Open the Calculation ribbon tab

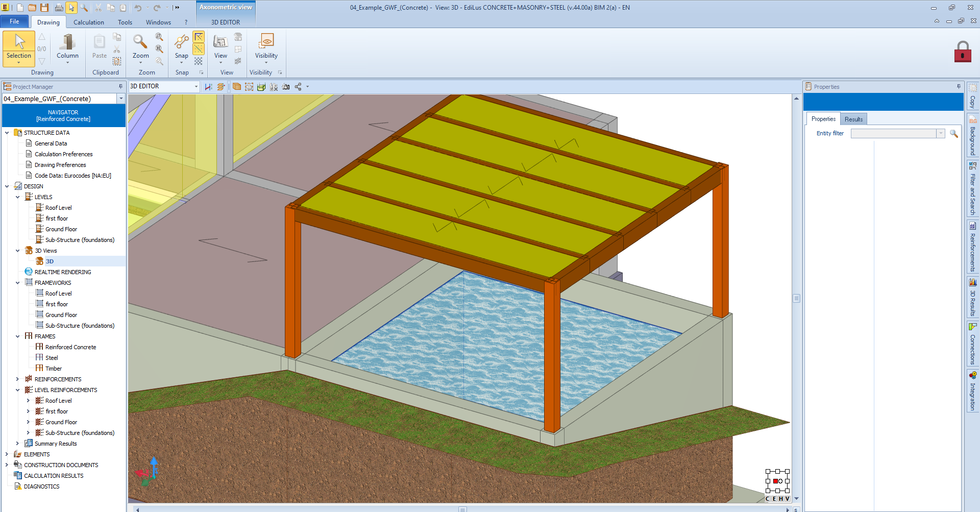click(x=88, y=22)
